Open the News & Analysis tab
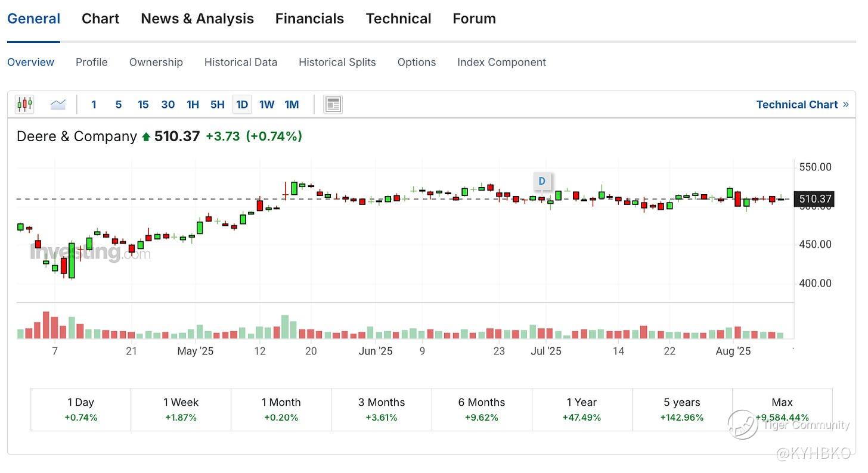The height and width of the screenshot is (473, 868). tap(197, 18)
